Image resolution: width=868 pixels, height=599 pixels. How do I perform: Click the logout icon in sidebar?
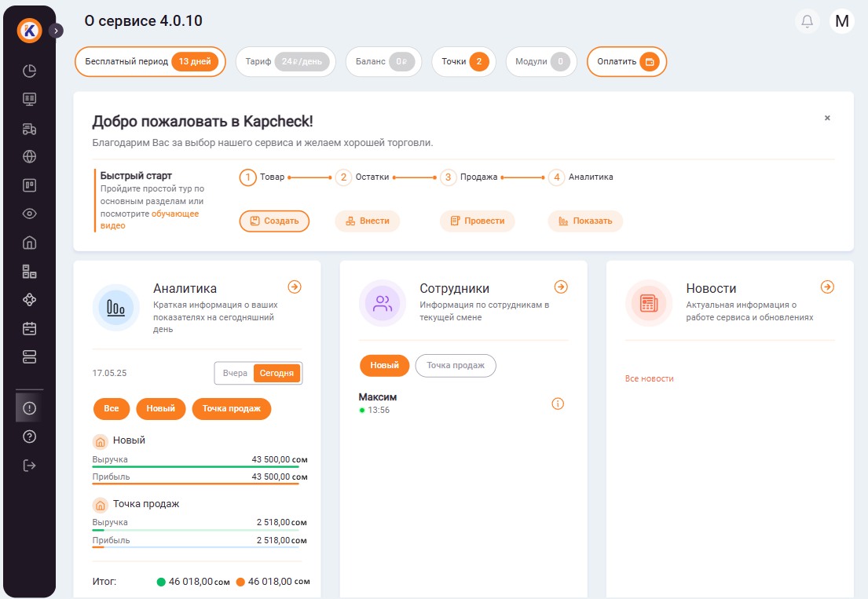30,466
